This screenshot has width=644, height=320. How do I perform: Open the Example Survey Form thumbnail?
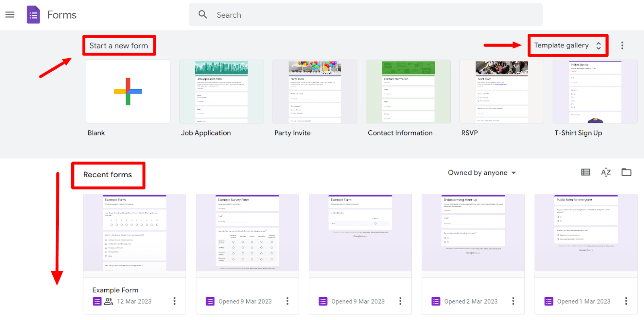248,236
